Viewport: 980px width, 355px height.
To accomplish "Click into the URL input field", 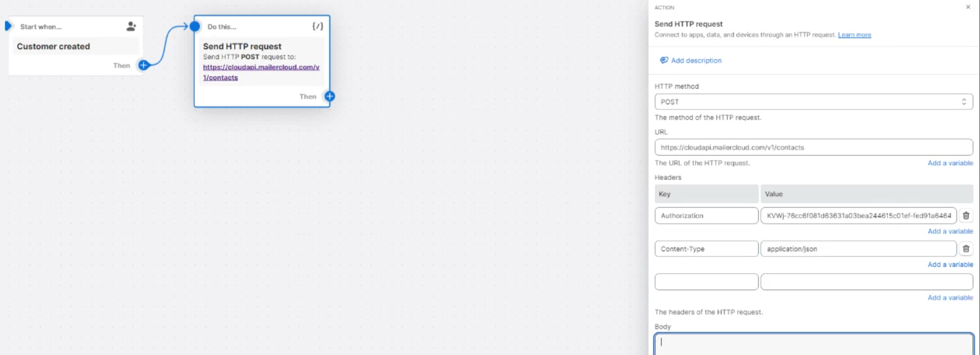I will [x=813, y=147].
